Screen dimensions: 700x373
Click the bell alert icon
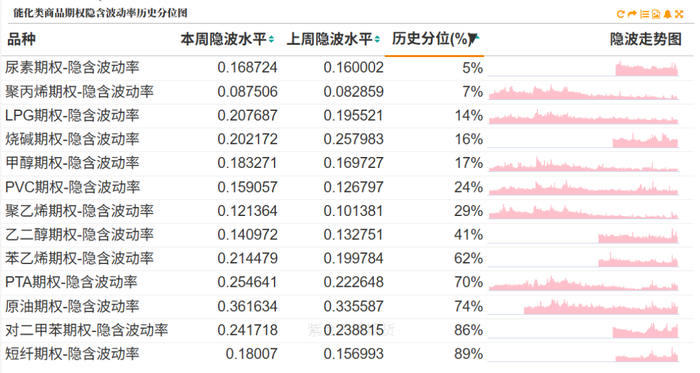667,14
